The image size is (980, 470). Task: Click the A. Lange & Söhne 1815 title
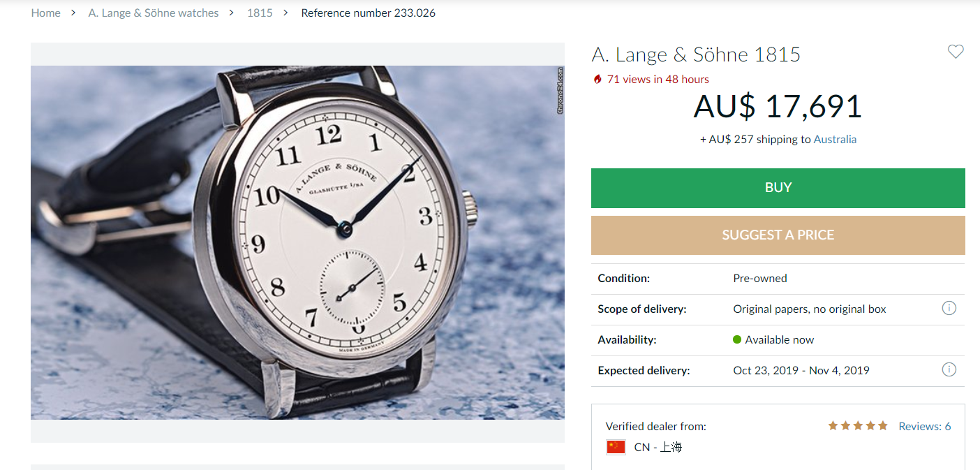pos(696,54)
